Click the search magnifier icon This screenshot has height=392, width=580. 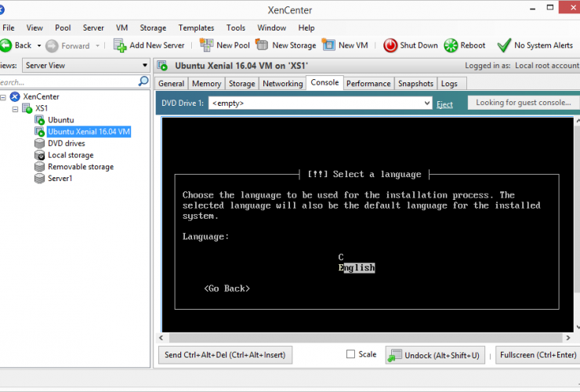tap(143, 82)
